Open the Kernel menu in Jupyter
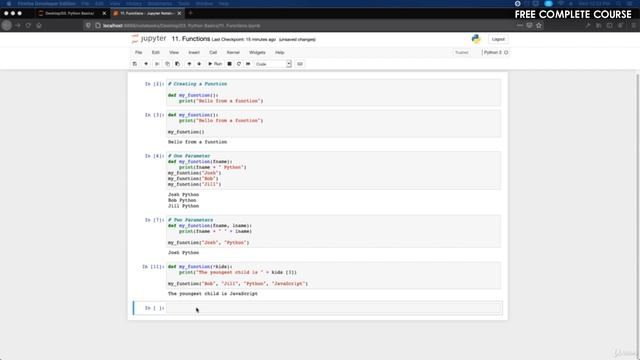Viewport: 640px width, 360px height. [x=233, y=53]
